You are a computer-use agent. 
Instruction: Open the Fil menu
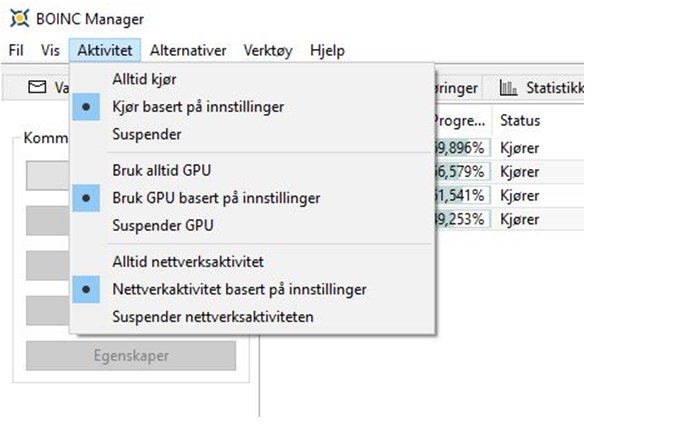click(16, 50)
